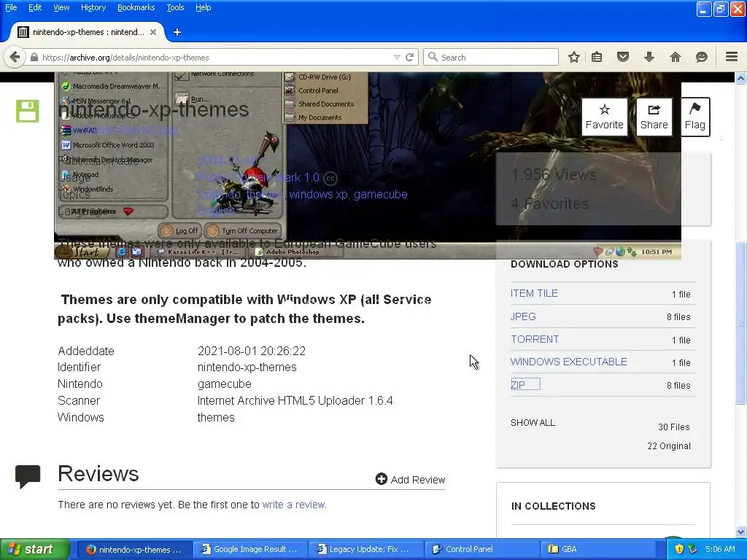Close the nintendo-xp-themes tab
The image size is (747, 560).
pyautogui.click(x=153, y=32)
